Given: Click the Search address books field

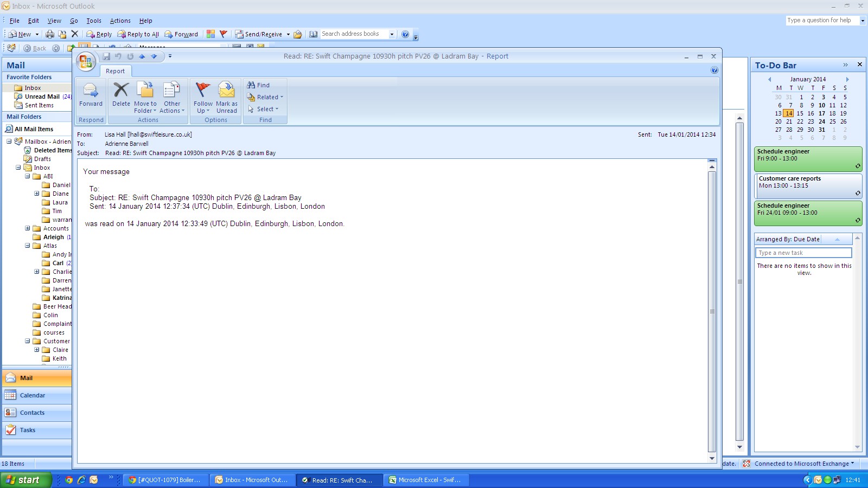Looking at the screenshot, I should 354,34.
